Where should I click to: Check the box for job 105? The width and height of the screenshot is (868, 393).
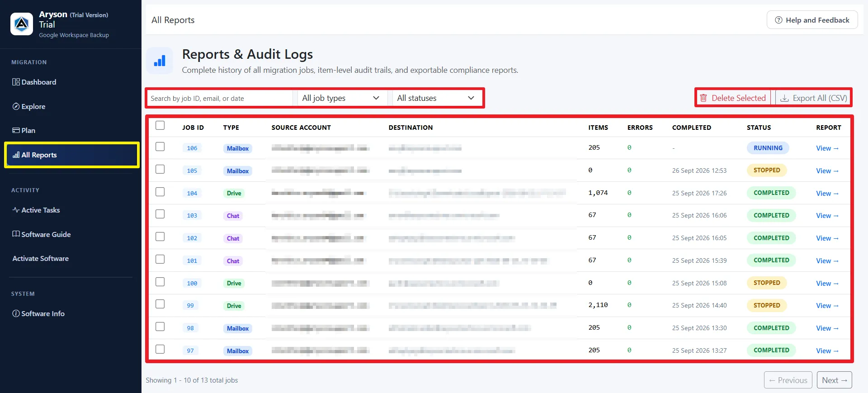click(x=160, y=169)
